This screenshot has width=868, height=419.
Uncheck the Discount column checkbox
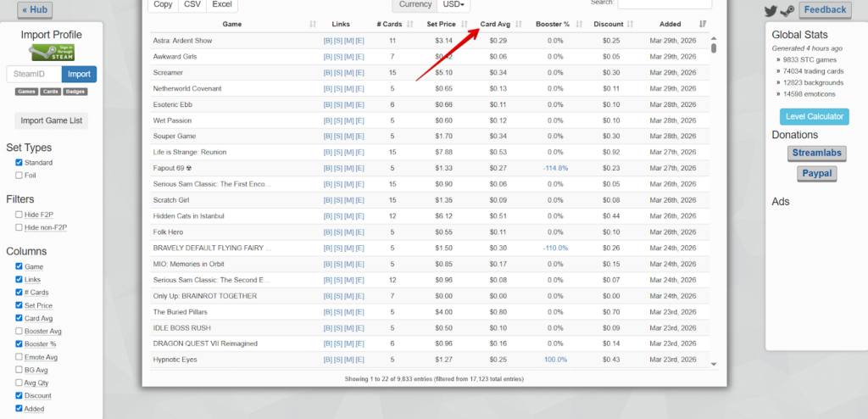[19, 396]
